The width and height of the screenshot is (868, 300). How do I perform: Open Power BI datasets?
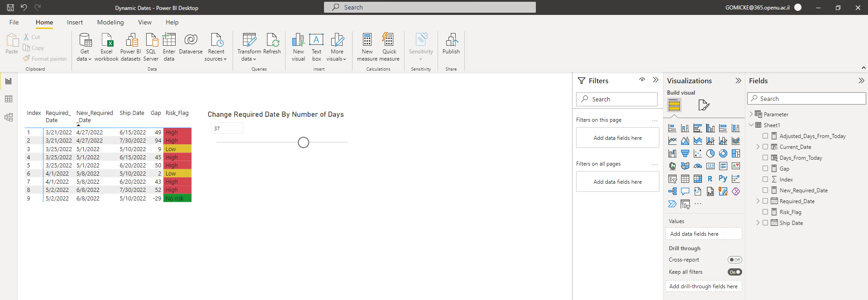(131, 47)
